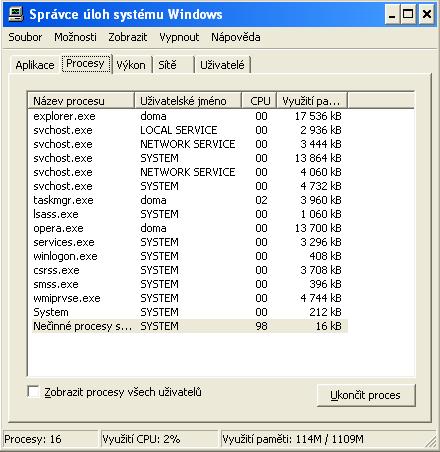The height and width of the screenshot is (452, 440).
Task: Select the opera.exe process row
Action: (188, 228)
